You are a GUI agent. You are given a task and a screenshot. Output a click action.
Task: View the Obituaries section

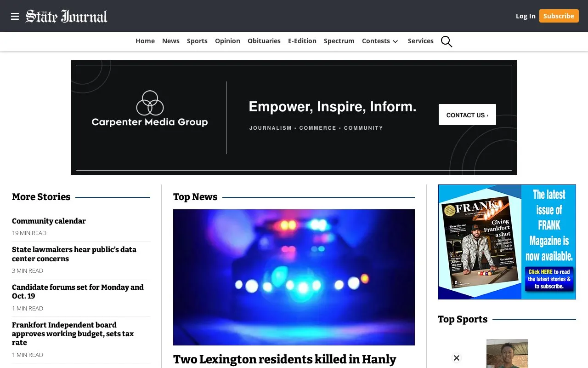coord(264,41)
